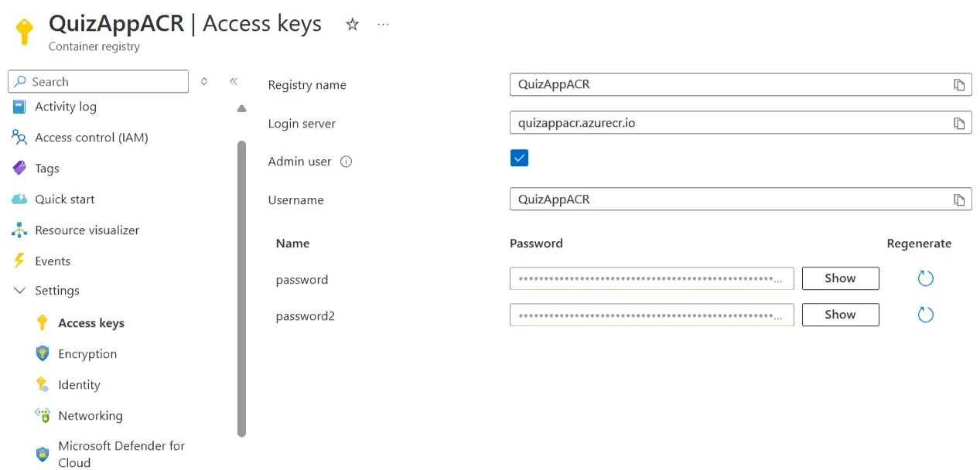Screen dimensions: 980x470
Task: Favorite this page with the star icon
Action: pyautogui.click(x=353, y=25)
